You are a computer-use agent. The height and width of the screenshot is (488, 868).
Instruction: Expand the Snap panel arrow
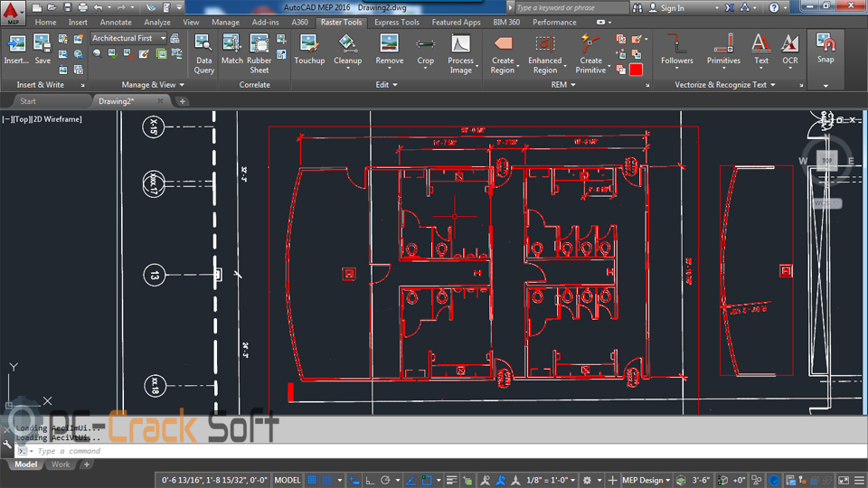tap(826, 85)
